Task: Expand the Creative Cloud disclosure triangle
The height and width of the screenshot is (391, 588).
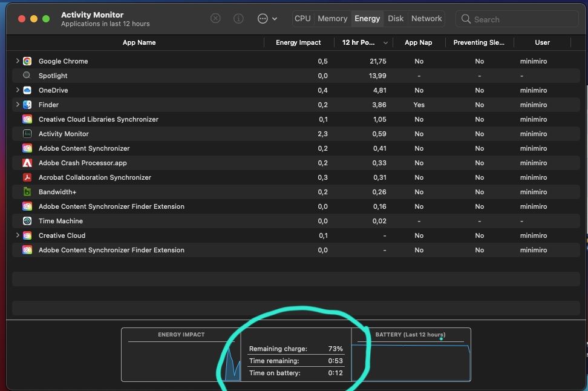Action: pyautogui.click(x=17, y=235)
